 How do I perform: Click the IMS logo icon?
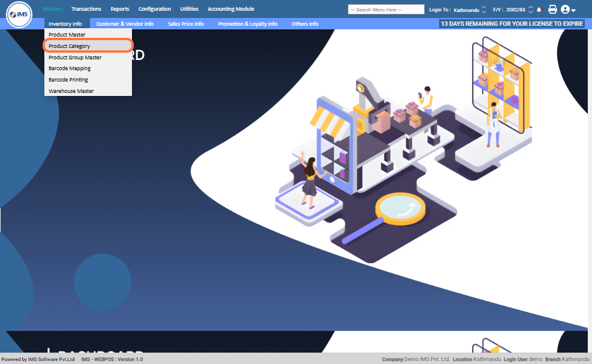(x=19, y=14)
